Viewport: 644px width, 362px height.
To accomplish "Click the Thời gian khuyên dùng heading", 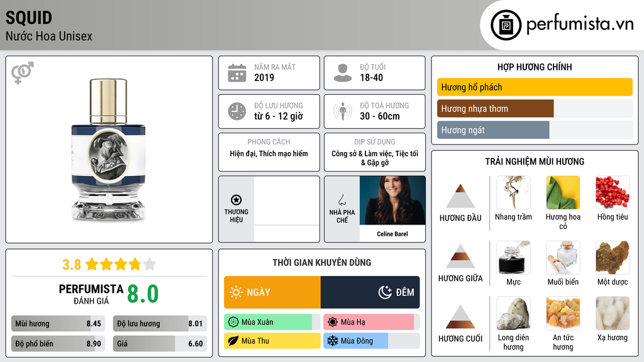I will tap(322, 263).
